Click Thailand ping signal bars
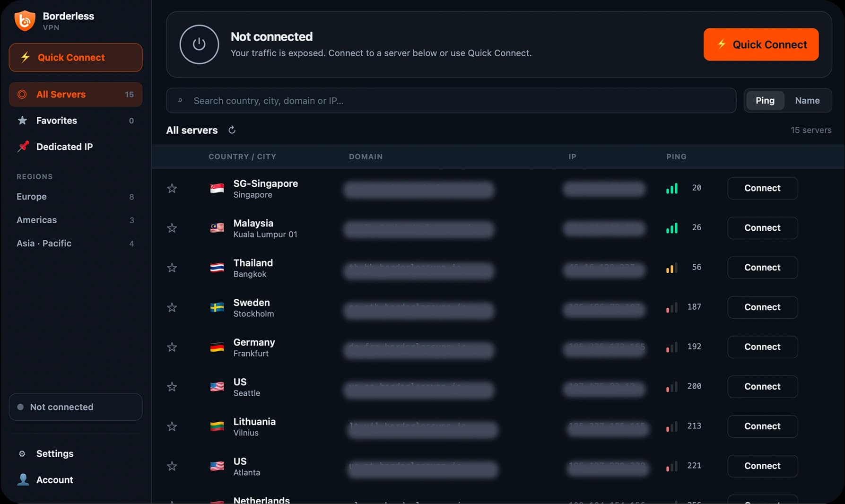 point(672,268)
